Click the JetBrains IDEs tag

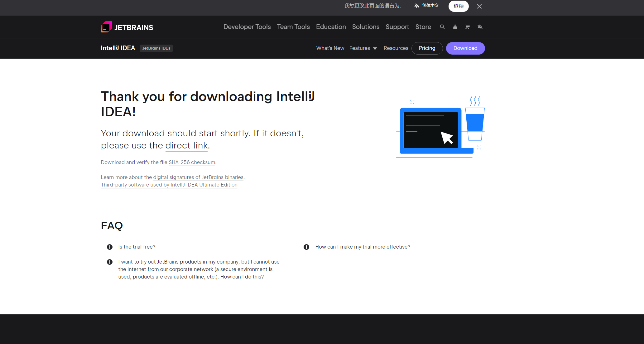[x=156, y=48]
